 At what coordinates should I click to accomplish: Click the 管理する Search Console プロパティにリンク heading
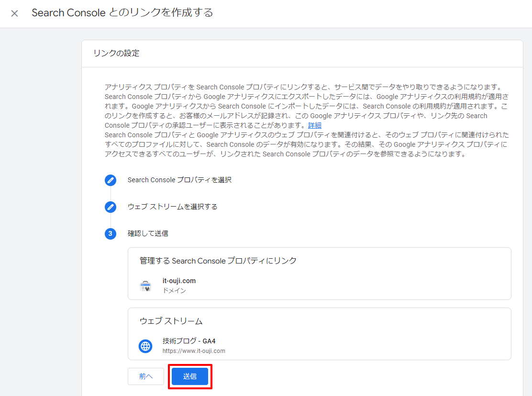[x=218, y=261]
